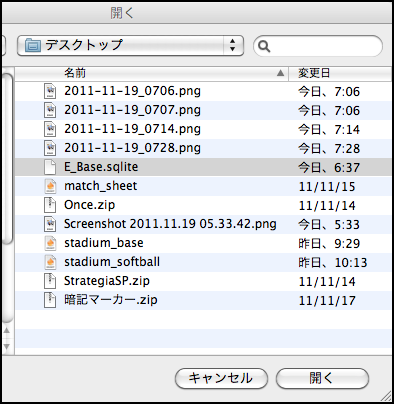Screen dimensions: 394x404
Task: Click the magnifying glass search icon
Action: [264, 46]
